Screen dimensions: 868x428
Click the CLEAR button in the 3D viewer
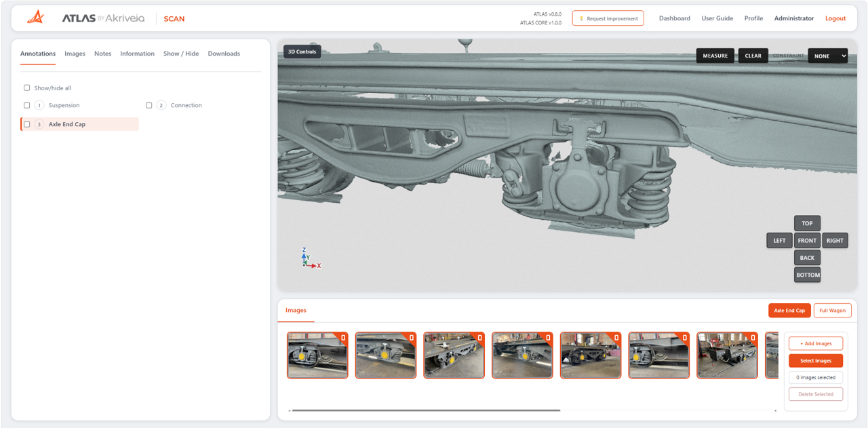coord(753,56)
